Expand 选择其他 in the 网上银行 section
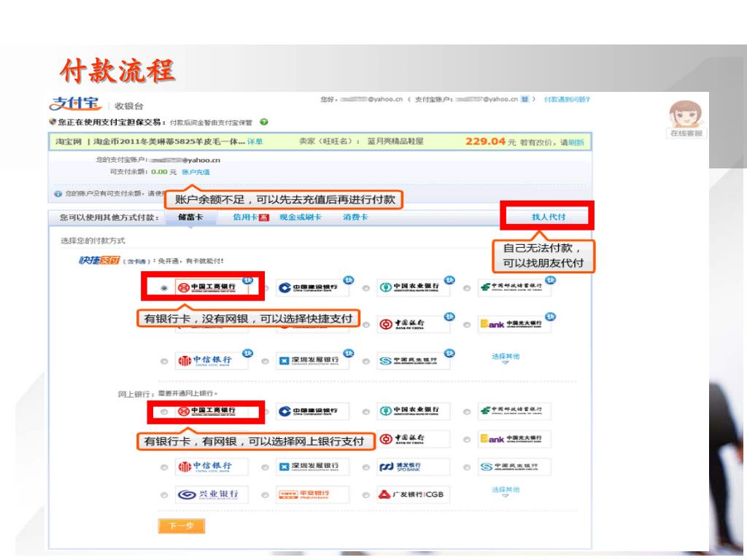747x560 pixels. [506, 491]
